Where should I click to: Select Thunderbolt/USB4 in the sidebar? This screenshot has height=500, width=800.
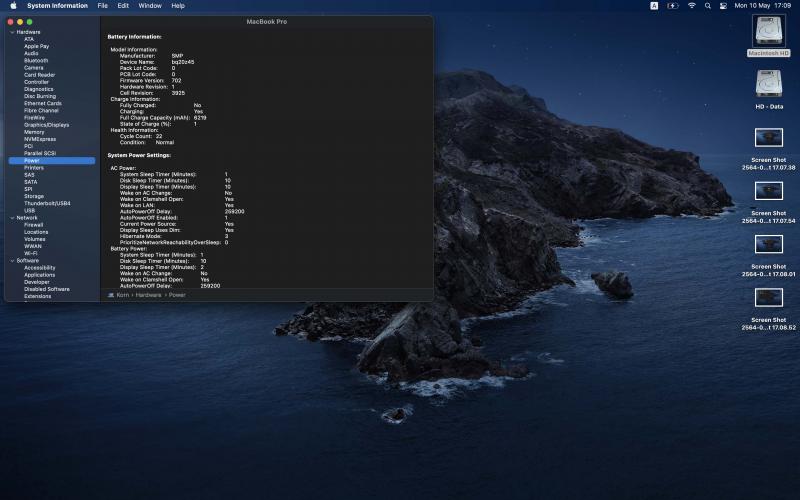(x=47, y=204)
